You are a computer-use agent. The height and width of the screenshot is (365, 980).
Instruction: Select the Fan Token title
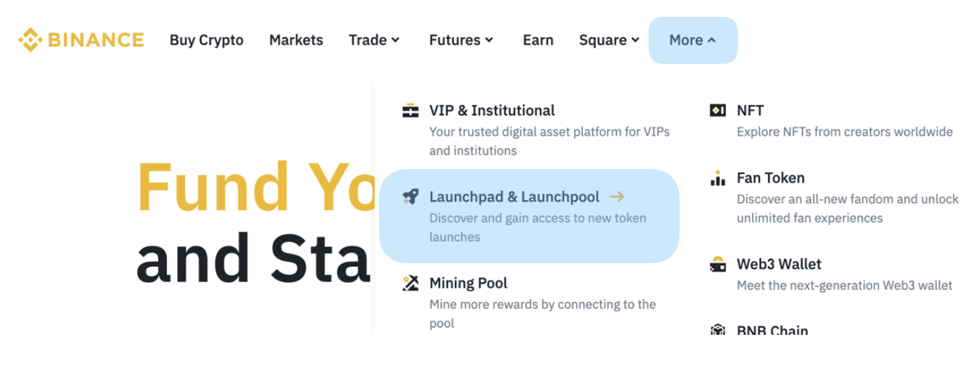coord(770,178)
